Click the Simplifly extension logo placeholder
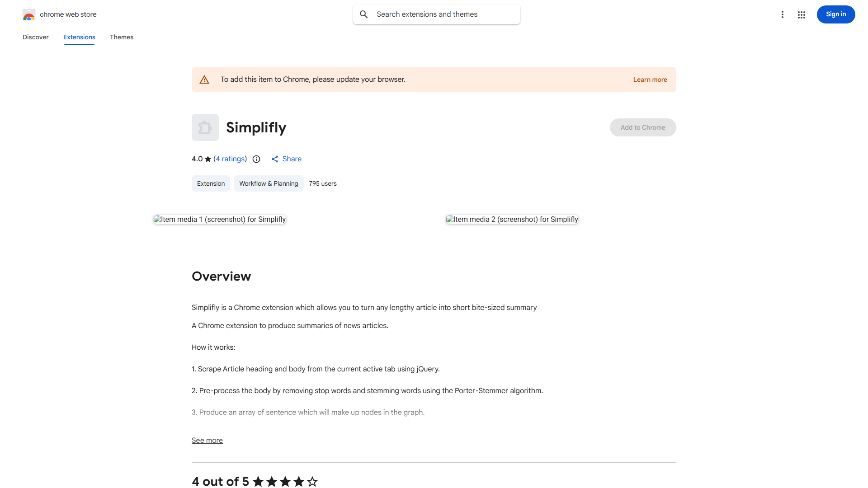This screenshot has height=488, width=868. pos(205,127)
